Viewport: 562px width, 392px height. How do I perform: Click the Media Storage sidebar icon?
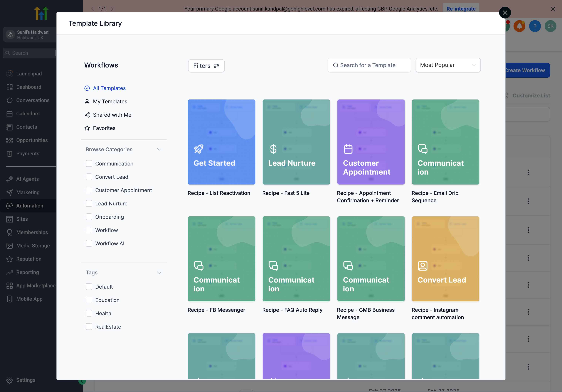[x=10, y=246]
